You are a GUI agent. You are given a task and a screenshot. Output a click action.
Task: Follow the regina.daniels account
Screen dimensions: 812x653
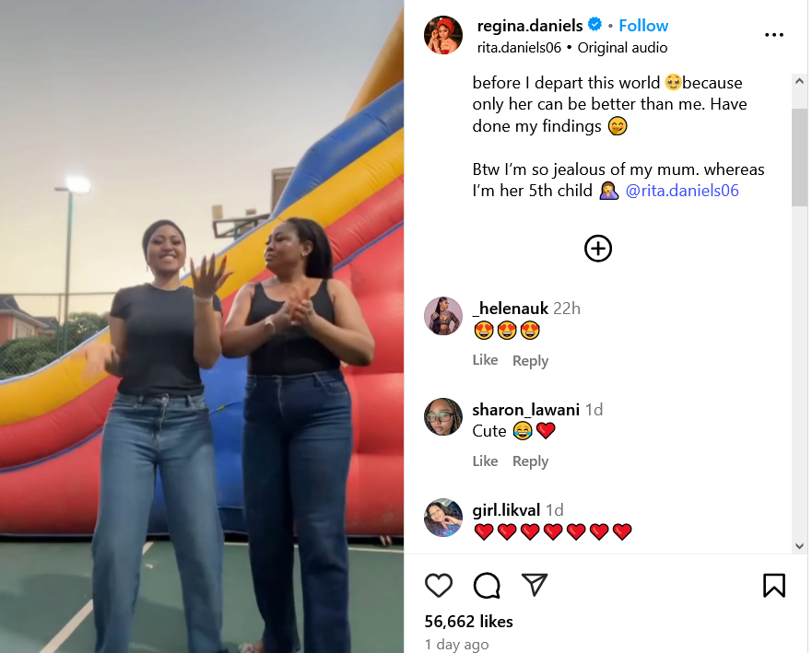pos(643,26)
